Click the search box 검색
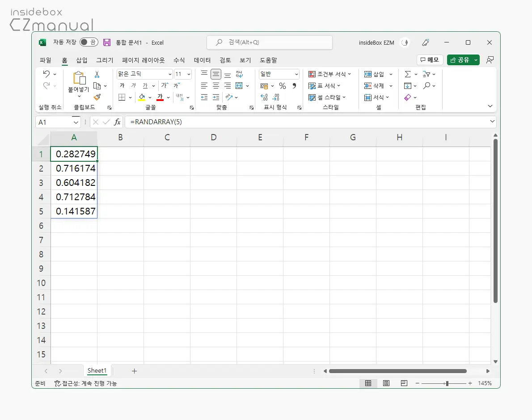This screenshot has height=420, width=532. tap(270, 42)
